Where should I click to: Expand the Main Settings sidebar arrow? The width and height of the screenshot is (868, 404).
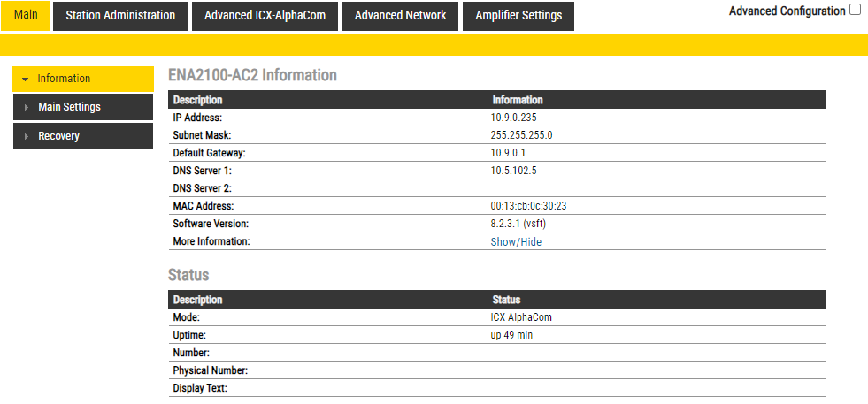[x=27, y=108]
